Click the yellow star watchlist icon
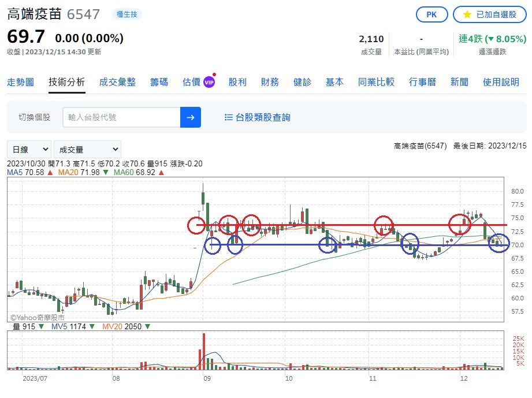532x398 pixels. [467, 14]
